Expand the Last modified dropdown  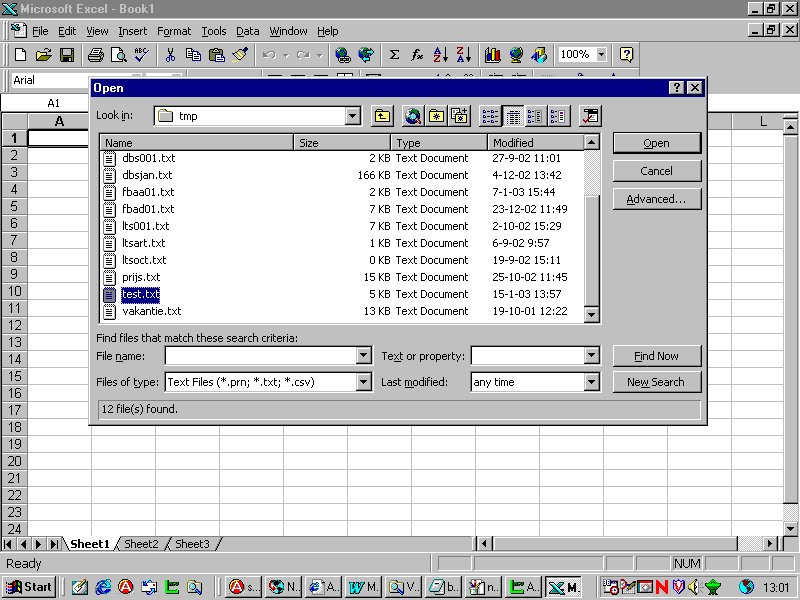(591, 382)
